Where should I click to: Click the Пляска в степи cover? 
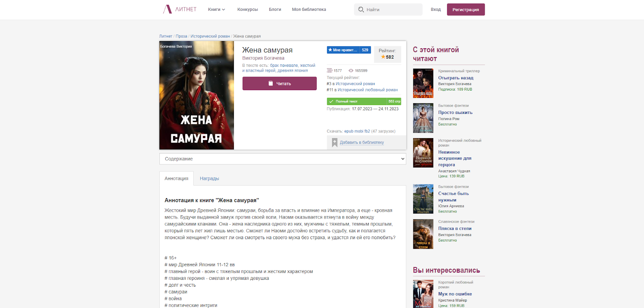pyautogui.click(x=423, y=234)
